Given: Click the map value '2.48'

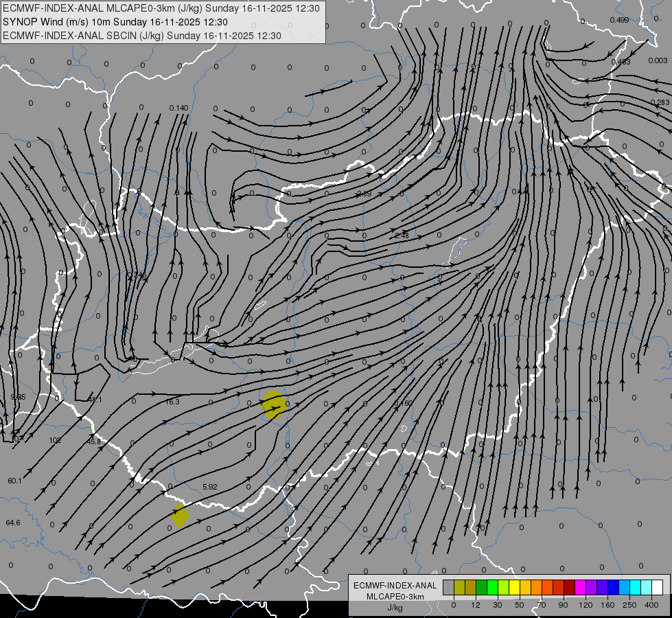Looking at the screenshot, I should [402, 236].
